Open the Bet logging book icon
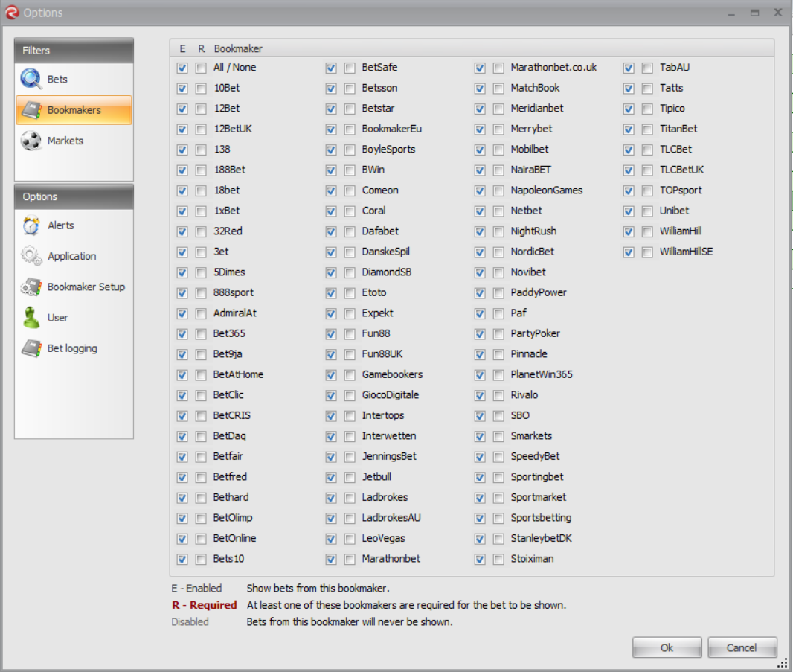 tap(31, 348)
